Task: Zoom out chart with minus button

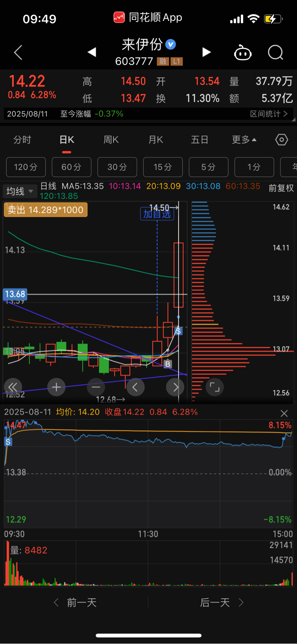Action: click(96, 387)
